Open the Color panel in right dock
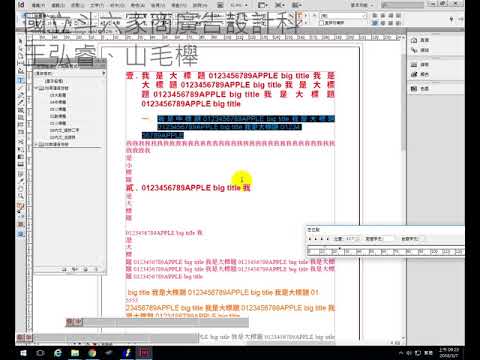Viewport: 480px width, 360px height. pyautogui.click(x=420, y=74)
